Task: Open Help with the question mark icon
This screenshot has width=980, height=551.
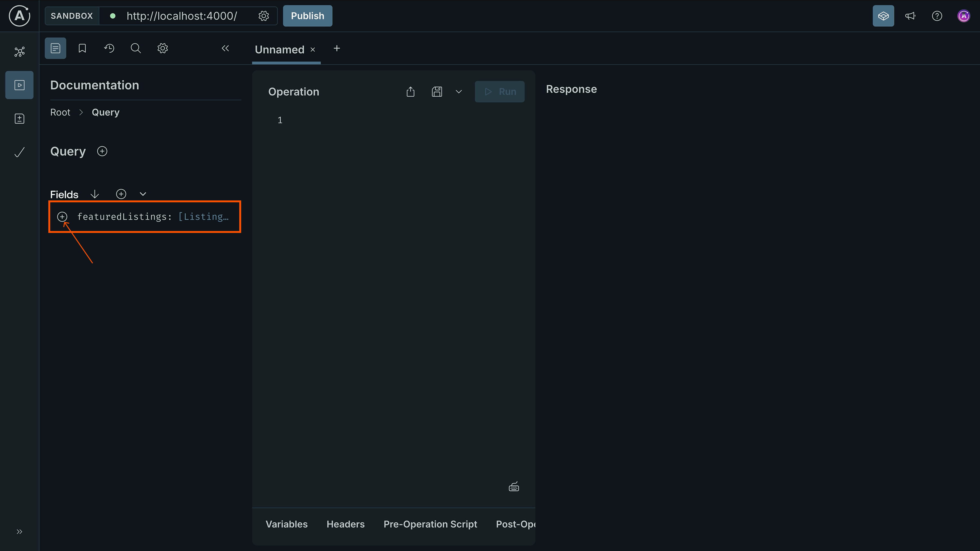Action: click(x=937, y=16)
